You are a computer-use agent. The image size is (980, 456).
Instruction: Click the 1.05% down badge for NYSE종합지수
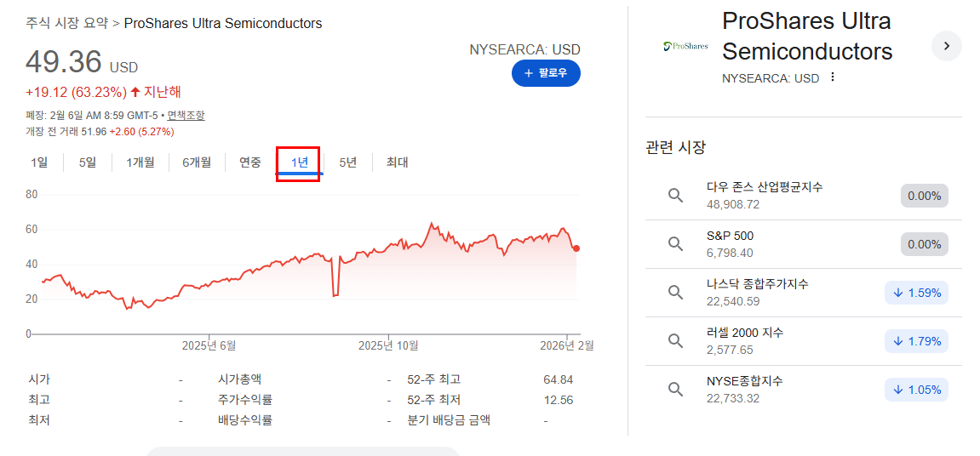[x=917, y=390]
